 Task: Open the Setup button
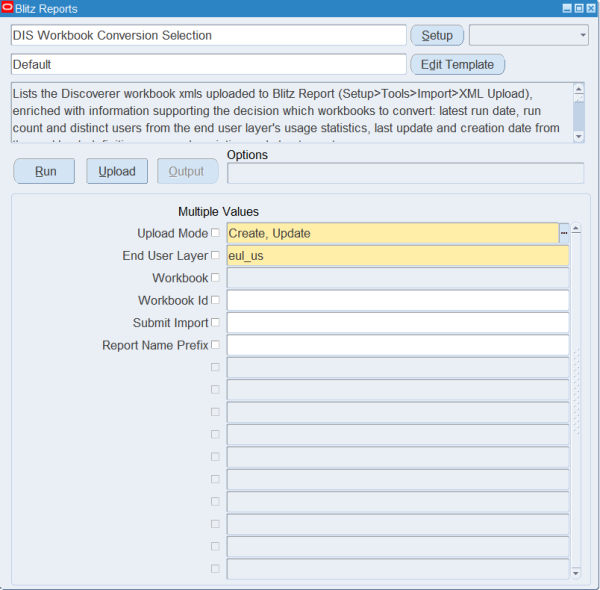(437, 35)
